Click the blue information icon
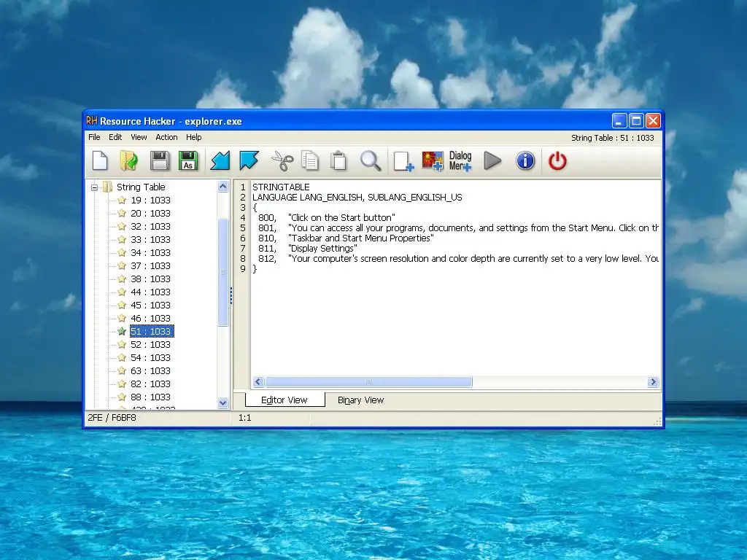Viewport: 747px width, 560px height. pyautogui.click(x=525, y=160)
